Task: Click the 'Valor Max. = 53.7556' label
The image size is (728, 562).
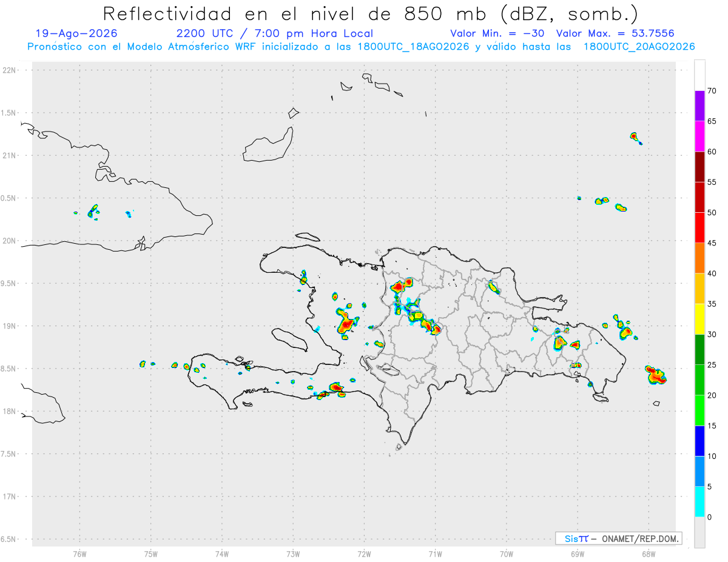Action: click(615, 33)
